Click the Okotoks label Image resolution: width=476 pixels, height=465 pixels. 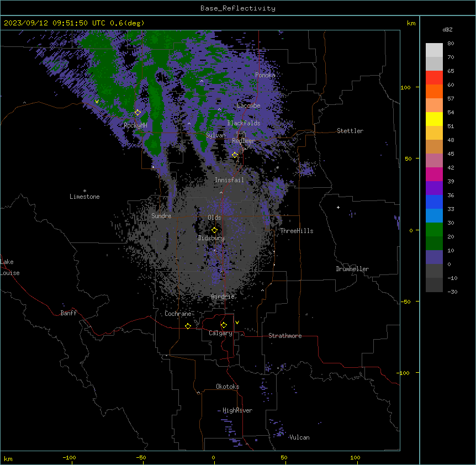pos(228,387)
